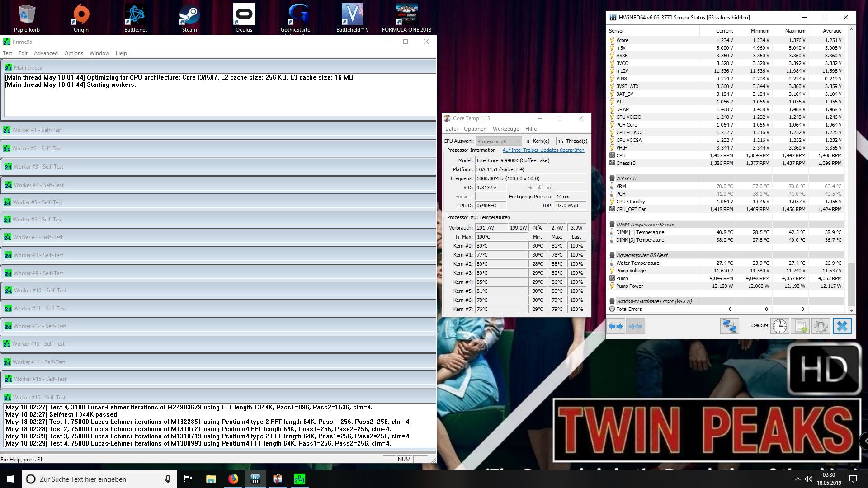Show hidden system tray icons
The image size is (868, 488).
(797, 479)
